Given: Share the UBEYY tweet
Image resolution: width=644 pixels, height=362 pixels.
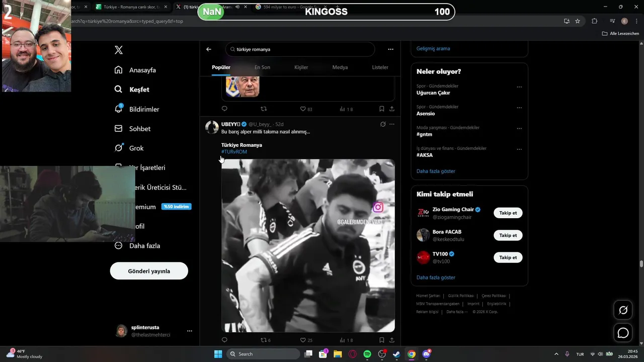Looking at the screenshot, I should pos(392,340).
